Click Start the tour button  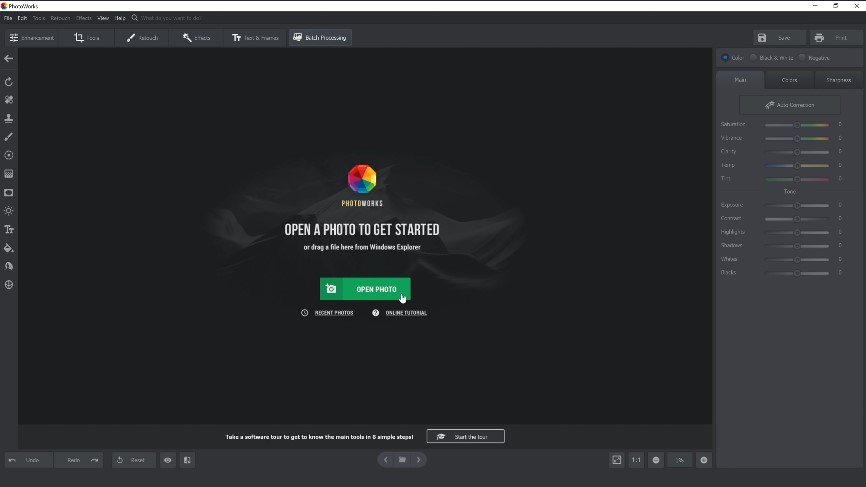pyautogui.click(x=466, y=437)
